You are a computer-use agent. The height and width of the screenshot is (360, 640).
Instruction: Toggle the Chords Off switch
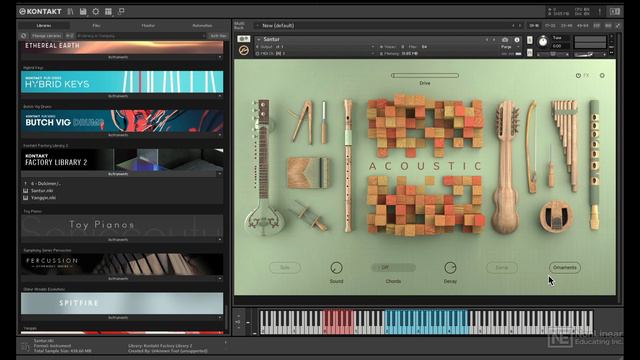tap(393, 268)
